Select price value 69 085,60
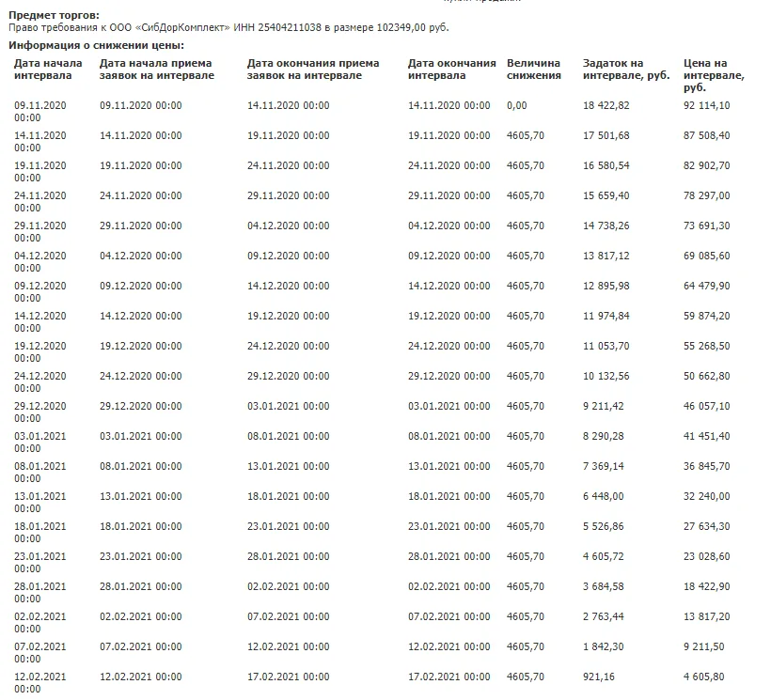Viewport: 771px width, 700px height. click(x=706, y=256)
